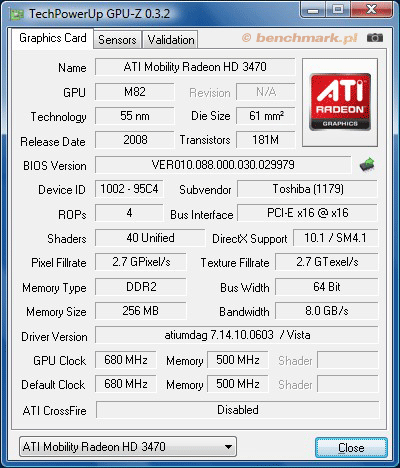The width and height of the screenshot is (400, 468).
Task: Minimize the GPU-Z window
Action: (x=312, y=10)
